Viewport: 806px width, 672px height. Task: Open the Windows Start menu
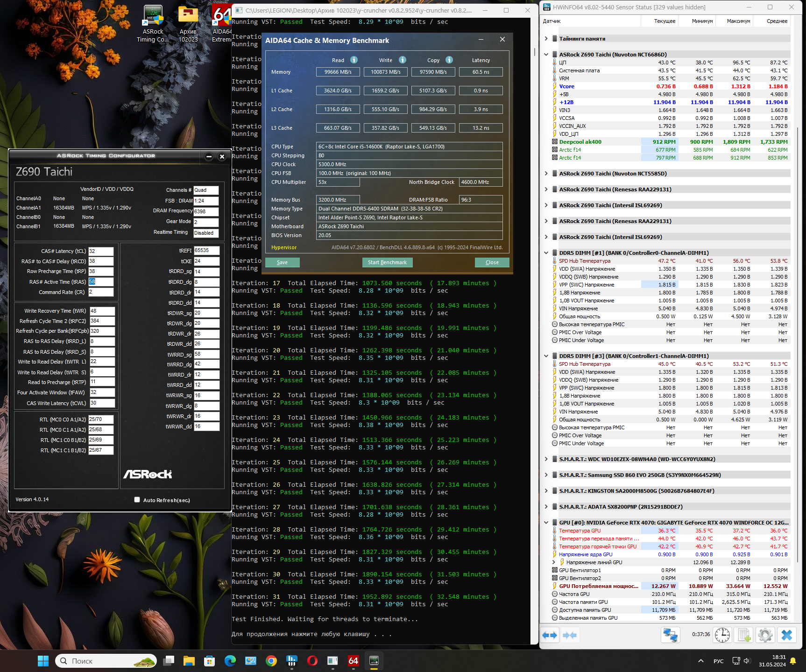point(43,661)
